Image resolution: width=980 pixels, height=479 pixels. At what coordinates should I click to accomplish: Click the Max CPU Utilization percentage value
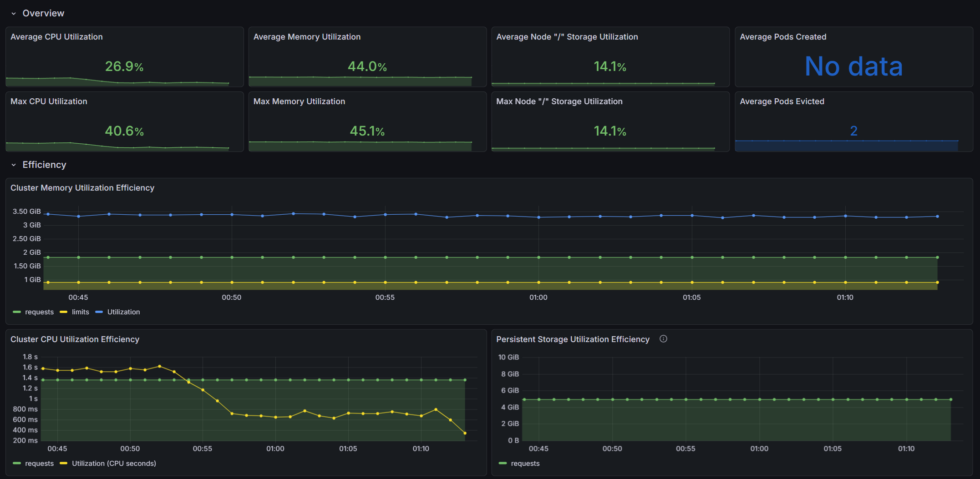coord(124,131)
